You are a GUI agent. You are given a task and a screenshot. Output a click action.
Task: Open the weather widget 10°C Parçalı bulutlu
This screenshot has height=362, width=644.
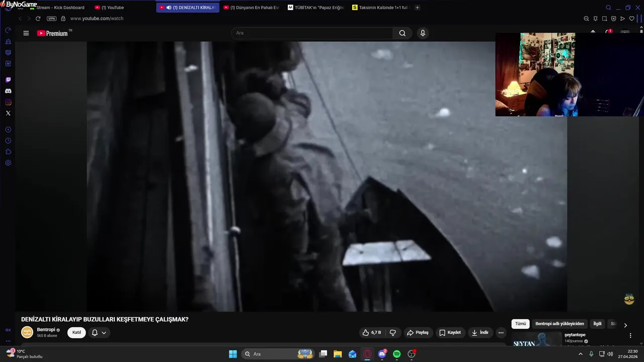tap(25, 354)
